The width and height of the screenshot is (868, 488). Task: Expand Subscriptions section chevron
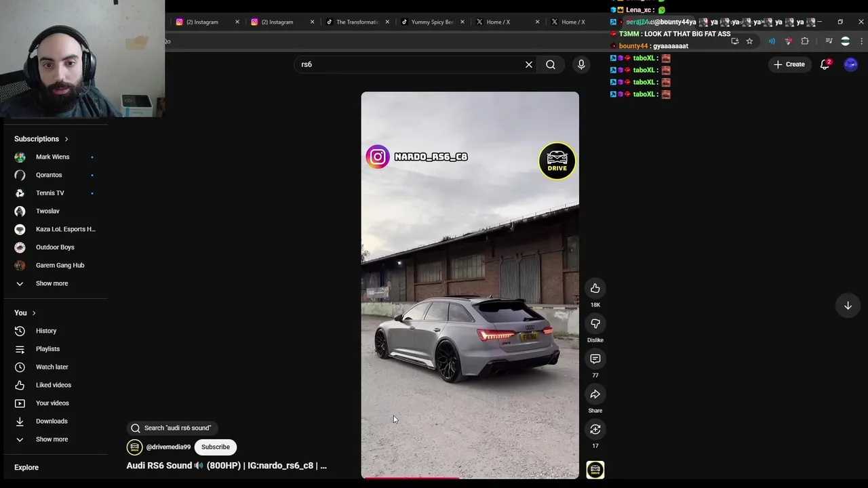tap(66, 139)
